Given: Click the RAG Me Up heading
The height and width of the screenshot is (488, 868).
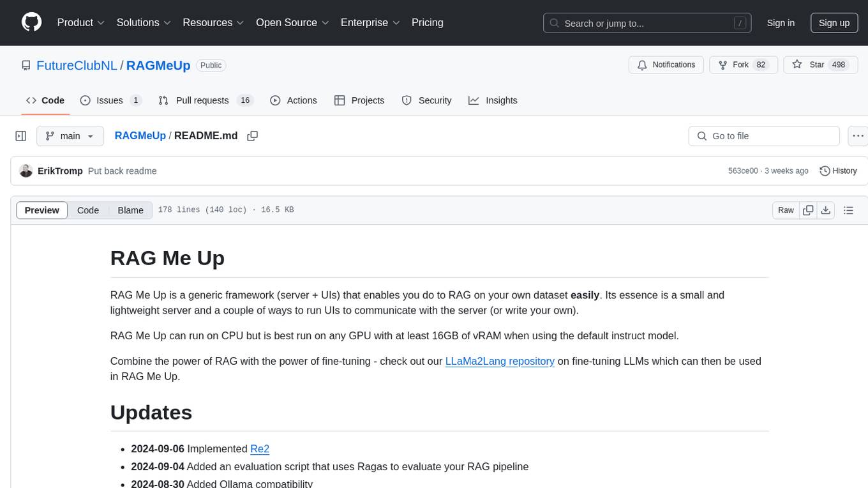Looking at the screenshot, I should (x=167, y=257).
